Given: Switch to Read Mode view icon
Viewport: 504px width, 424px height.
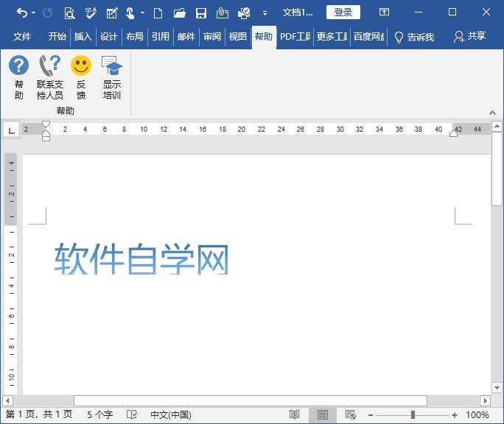Looking at the screenshot, I should tap(294, 414).
